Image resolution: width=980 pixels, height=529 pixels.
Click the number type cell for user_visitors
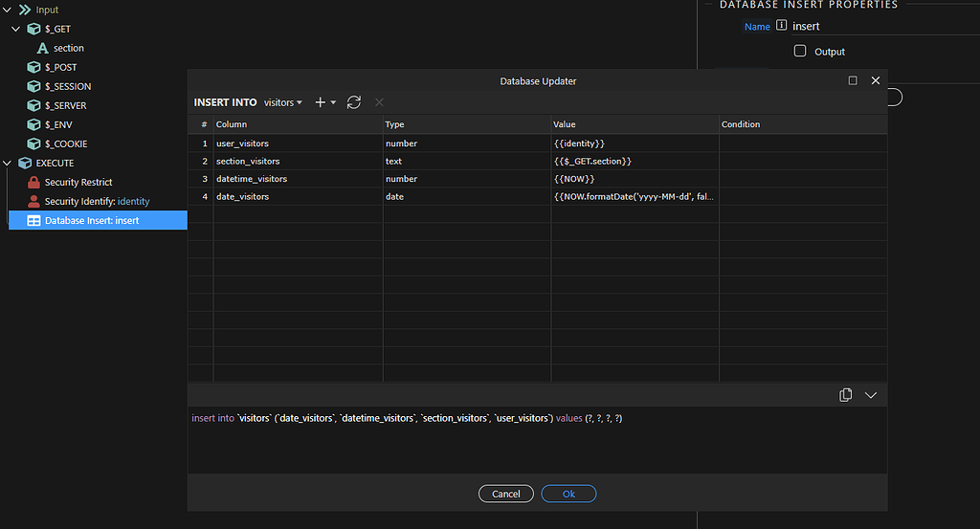467,143
